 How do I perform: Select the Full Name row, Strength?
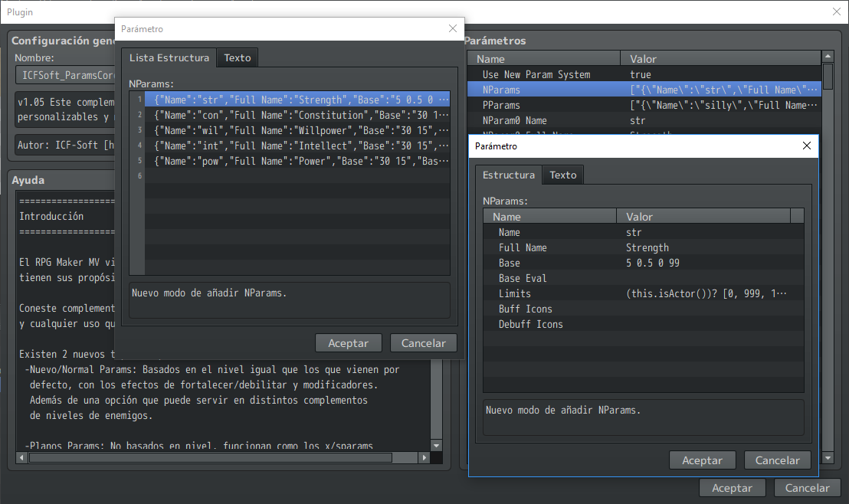pos(643,247)
